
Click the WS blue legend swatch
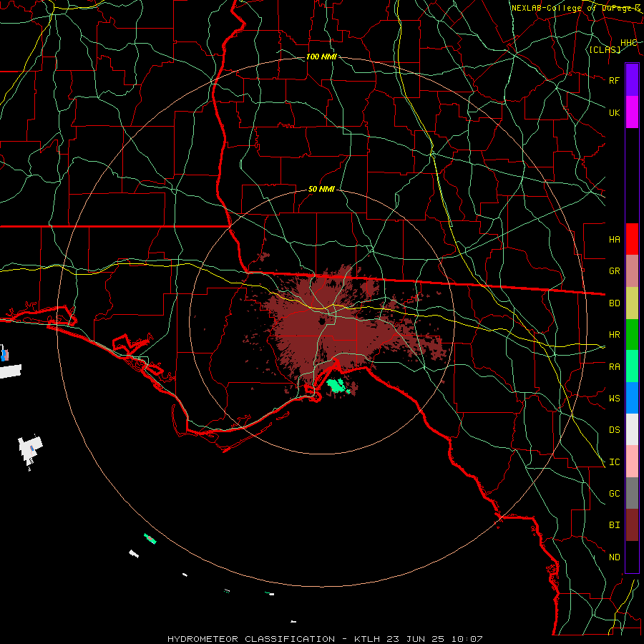tap(632, 398)
